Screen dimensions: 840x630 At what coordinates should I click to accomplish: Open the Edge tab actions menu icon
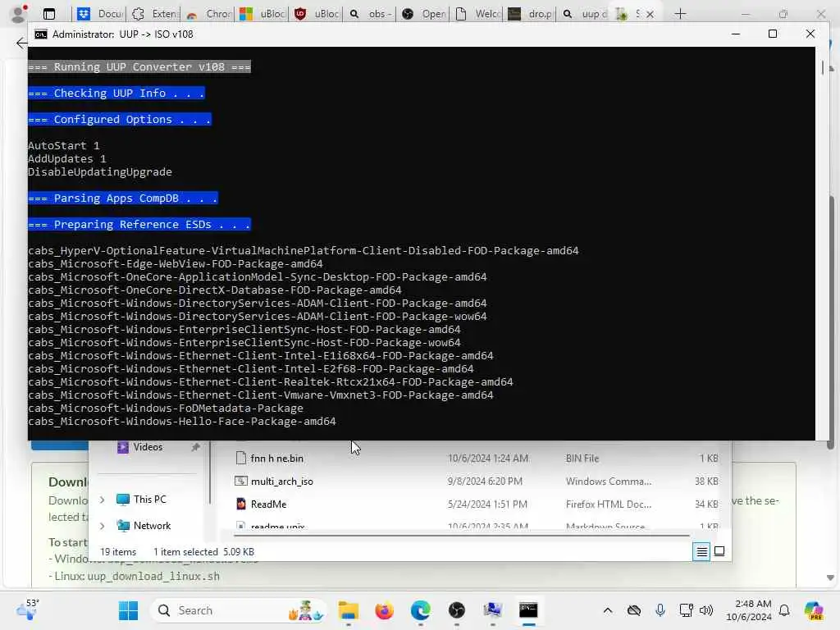[49, 14]
